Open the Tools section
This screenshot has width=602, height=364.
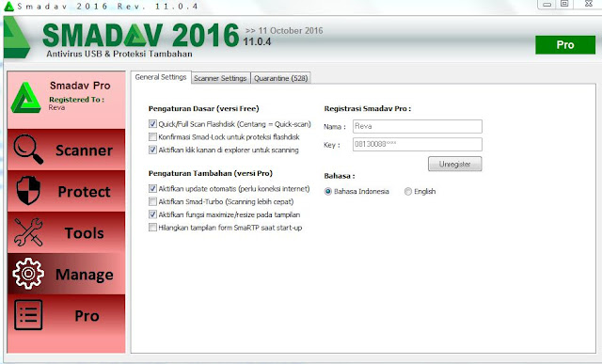pos(66,232)
